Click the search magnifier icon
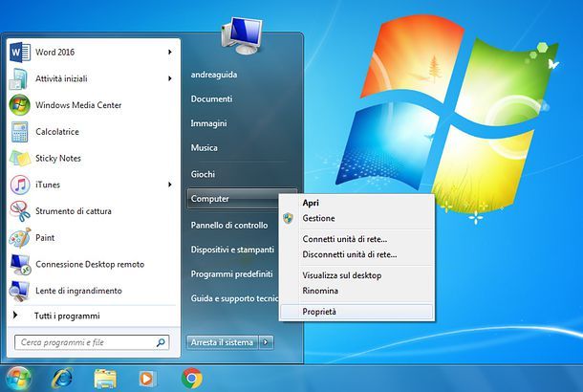Viewport: 583px width, 392px height. [161, 342]
